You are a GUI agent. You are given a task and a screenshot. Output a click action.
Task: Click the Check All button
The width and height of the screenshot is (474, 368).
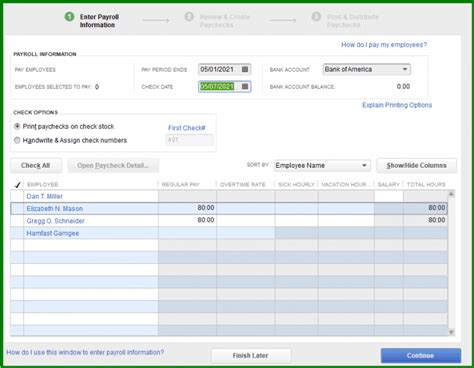coord(36,166)
